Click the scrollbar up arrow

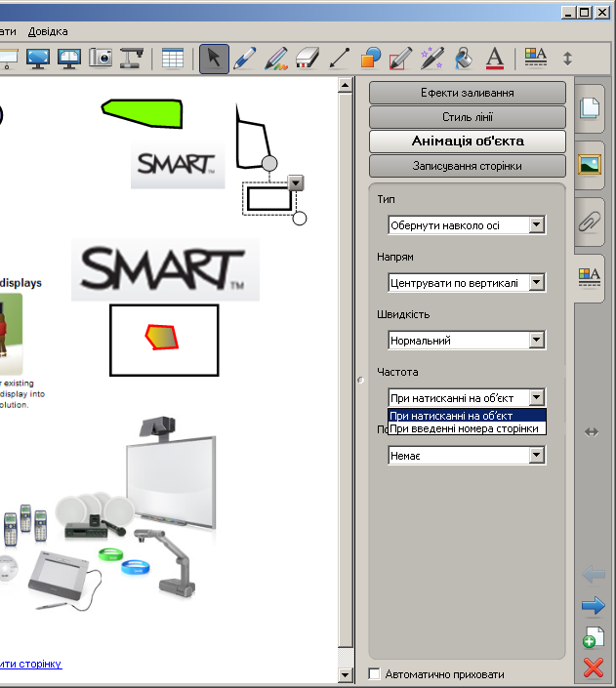(346, 85)
